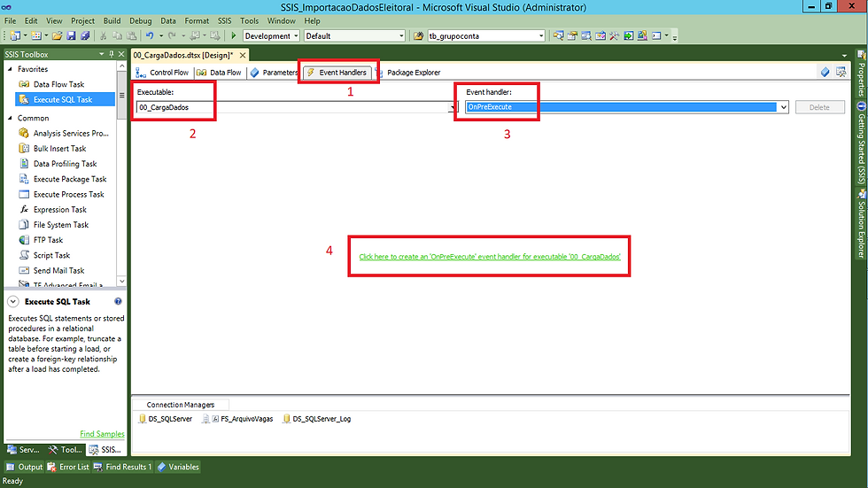Select DS_SQLServer_Log connection manager

(317, 419)
